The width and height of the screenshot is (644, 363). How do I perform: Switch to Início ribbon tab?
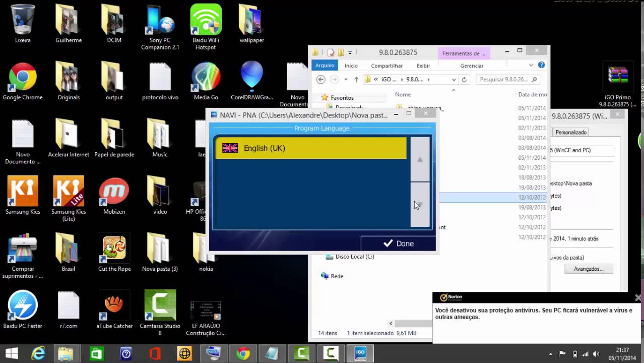351,66
